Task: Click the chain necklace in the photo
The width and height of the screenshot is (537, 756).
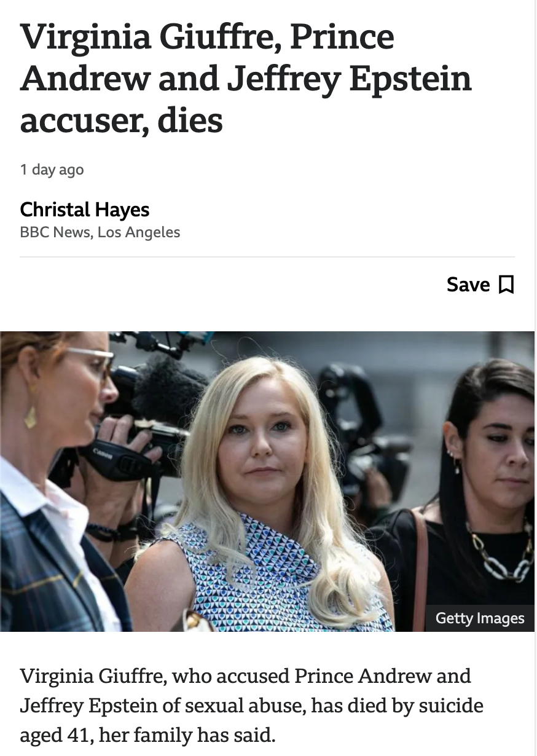Action: (x=499, y=549)
